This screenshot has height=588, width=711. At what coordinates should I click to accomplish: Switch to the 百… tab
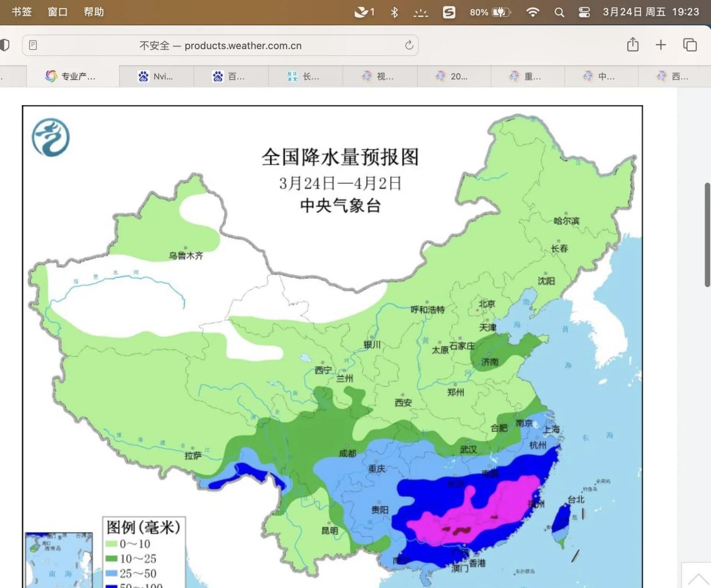pos(231,76)
